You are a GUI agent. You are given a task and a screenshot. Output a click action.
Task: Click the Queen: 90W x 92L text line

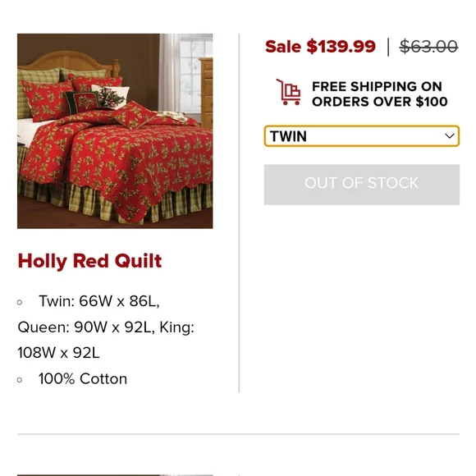[x=85, y=327]
